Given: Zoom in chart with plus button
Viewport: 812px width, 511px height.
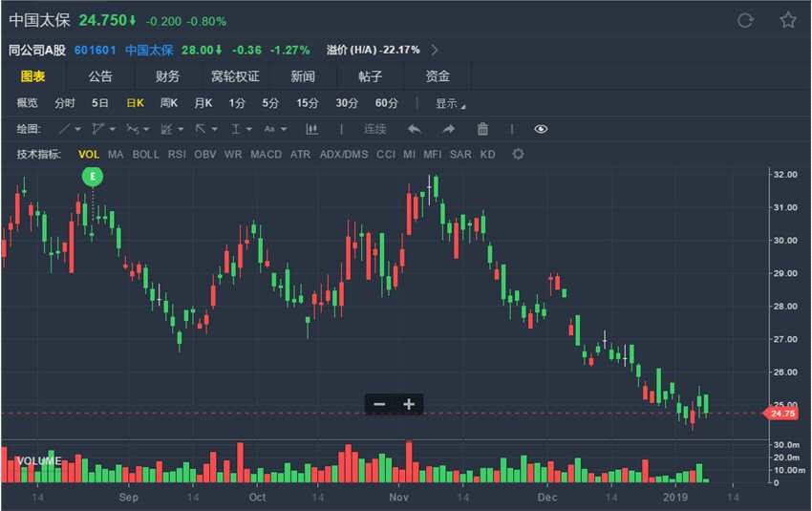Looking at the screenshot, I should pos(409,404).
